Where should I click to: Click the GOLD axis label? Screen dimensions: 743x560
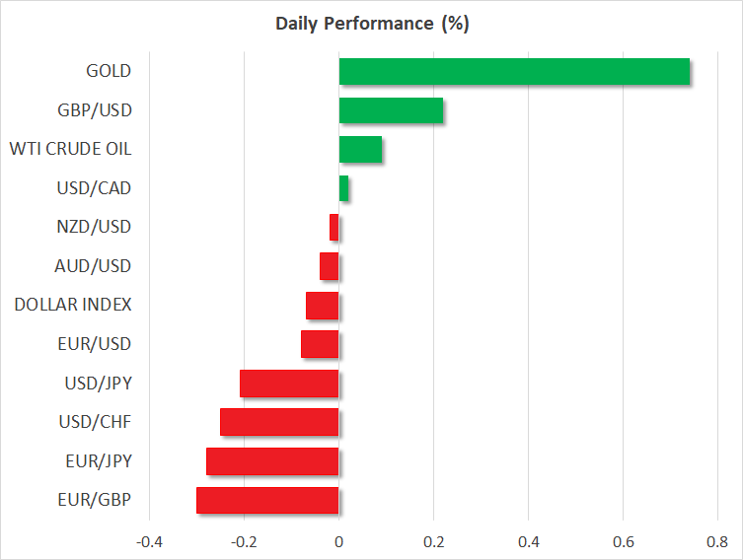click(x=108, y=71)
